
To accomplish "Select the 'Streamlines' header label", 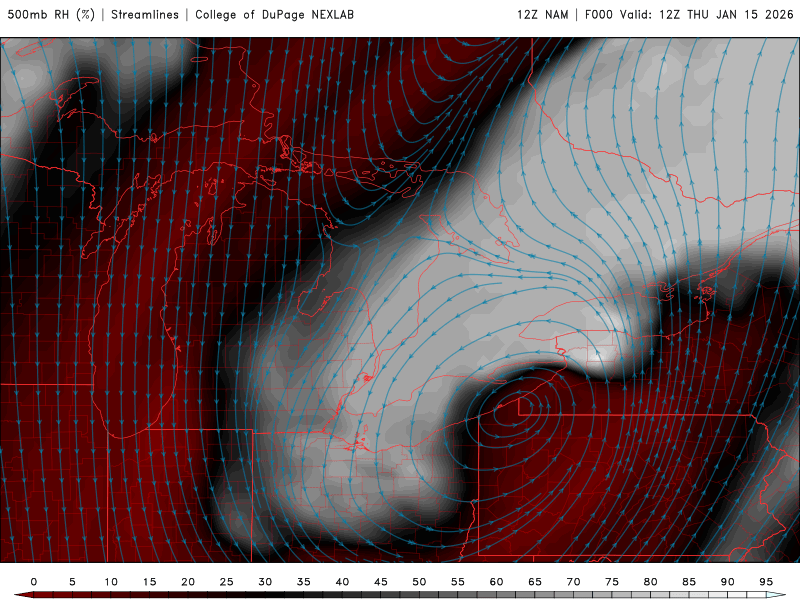I will pyautogui.click(x=145, y=14).
